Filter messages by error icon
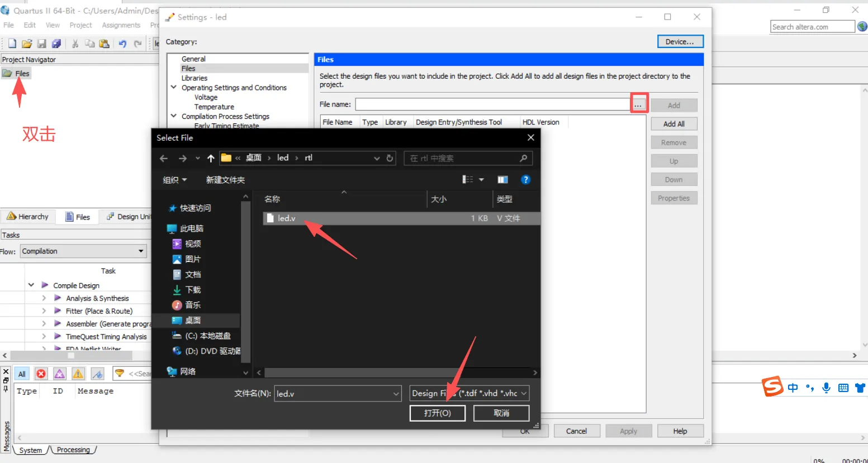Viewport: 868px width, 463px height. click(x=41, y=374)
